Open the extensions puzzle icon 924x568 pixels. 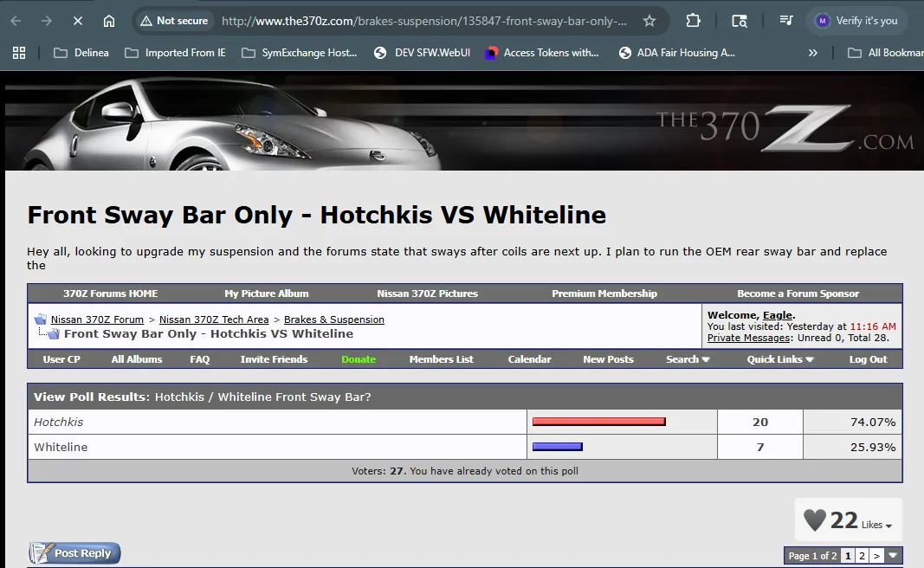point(694,21)
